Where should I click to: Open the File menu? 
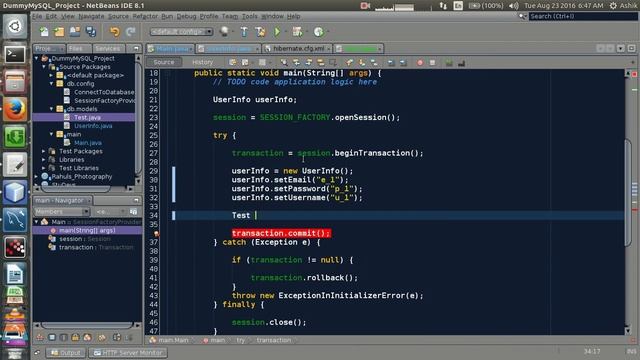tap(37, 16)
